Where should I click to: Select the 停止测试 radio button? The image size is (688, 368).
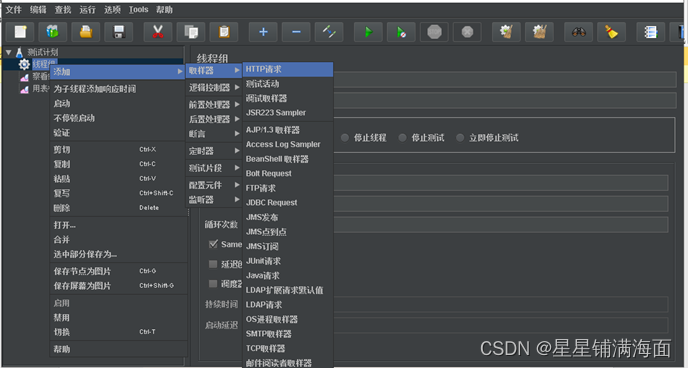click(x=402, y=138)
